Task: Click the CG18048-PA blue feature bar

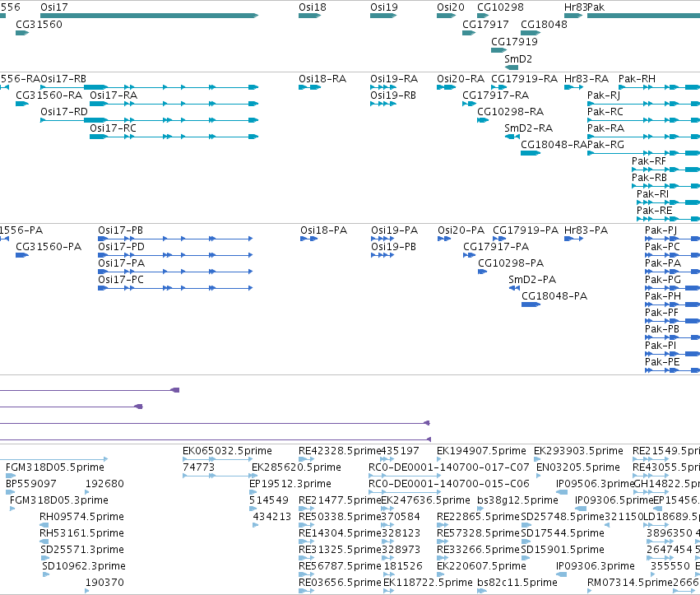Action: tap(531, 304)
